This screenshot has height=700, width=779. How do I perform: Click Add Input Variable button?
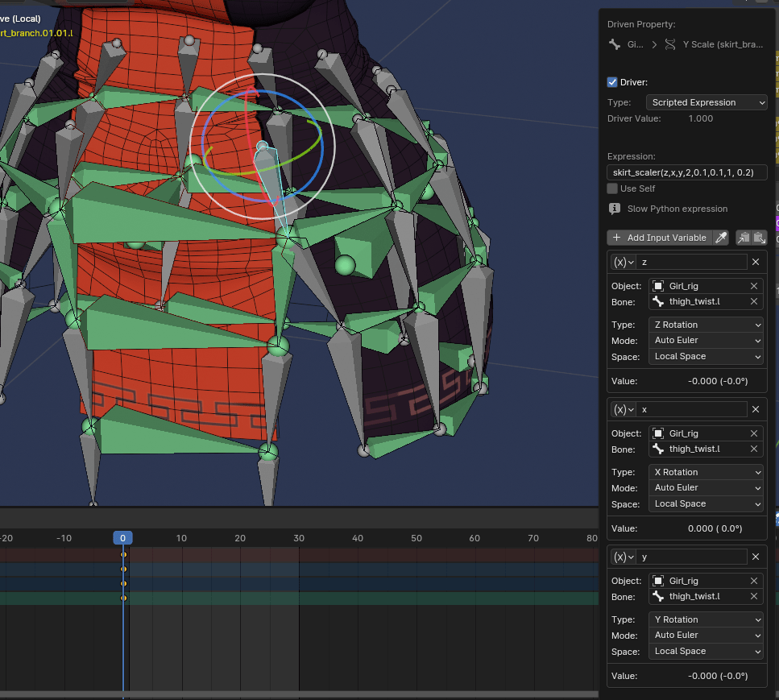coord(659,238)
